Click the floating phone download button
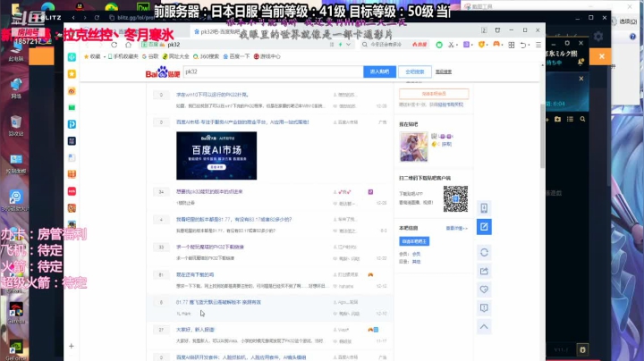Screen dimensions: 644x361 point(484,208)
